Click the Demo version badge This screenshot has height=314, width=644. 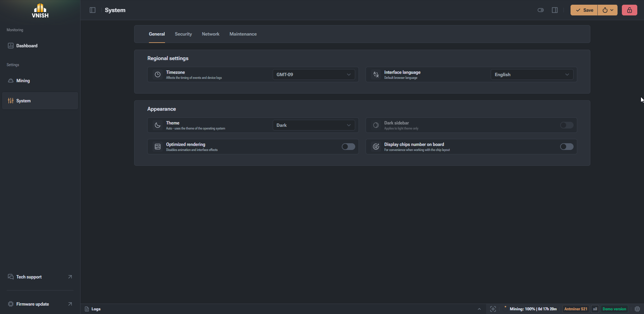point(614,309)
